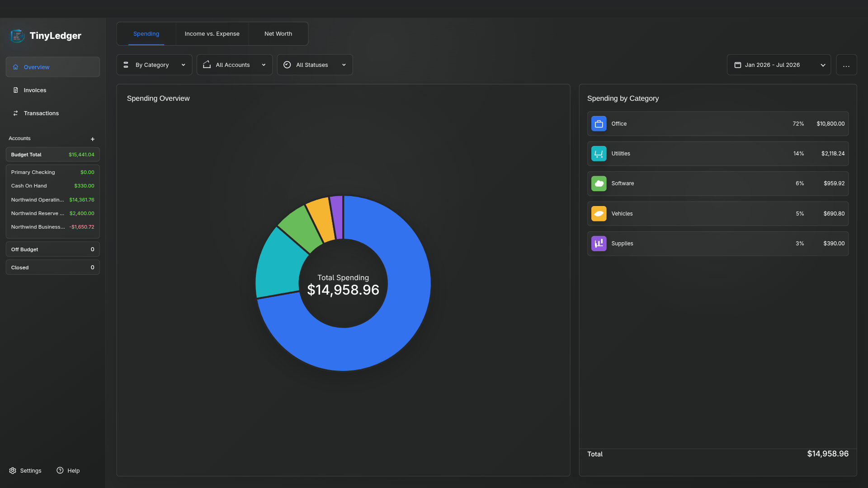Open the Northwind Reserve account

click(x=52, y=213)
